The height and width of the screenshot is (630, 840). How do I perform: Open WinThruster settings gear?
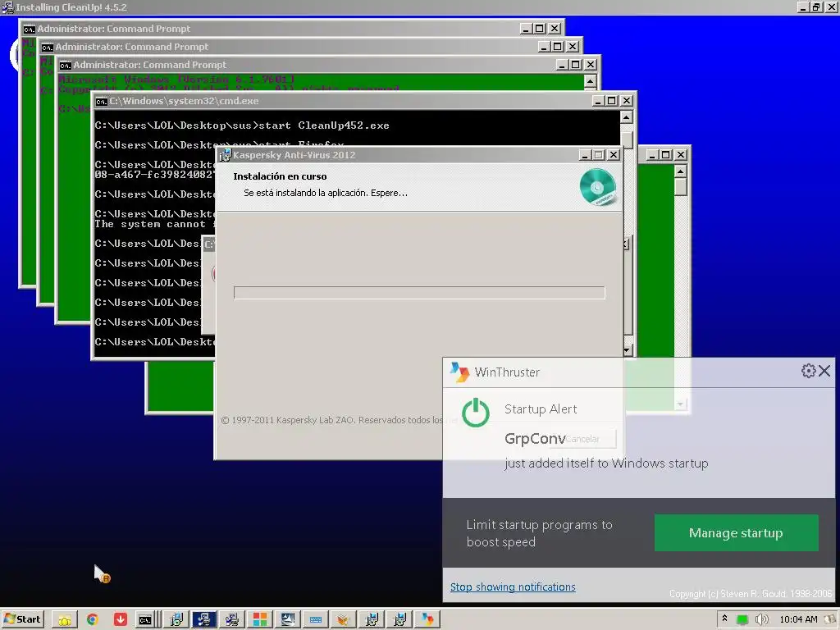point(808,371)
